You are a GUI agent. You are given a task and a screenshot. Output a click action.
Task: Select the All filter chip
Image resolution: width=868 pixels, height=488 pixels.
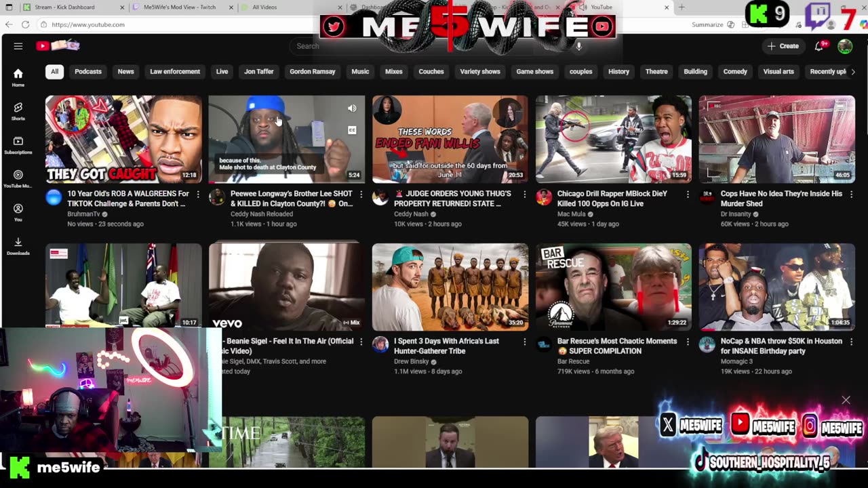(54, 72)
